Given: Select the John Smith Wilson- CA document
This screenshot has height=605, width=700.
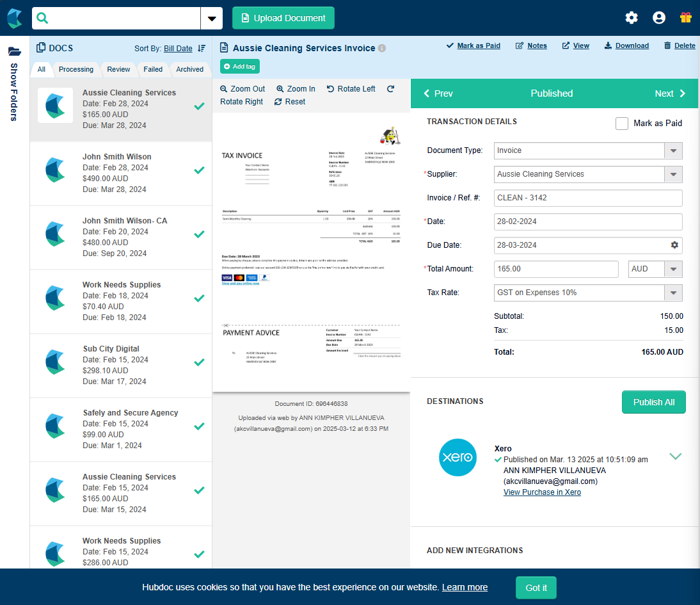Looking at the screenshot, I should tap(121, 238).
